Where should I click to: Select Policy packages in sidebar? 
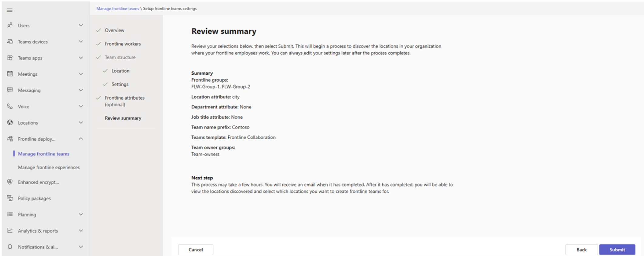(34, 198)
